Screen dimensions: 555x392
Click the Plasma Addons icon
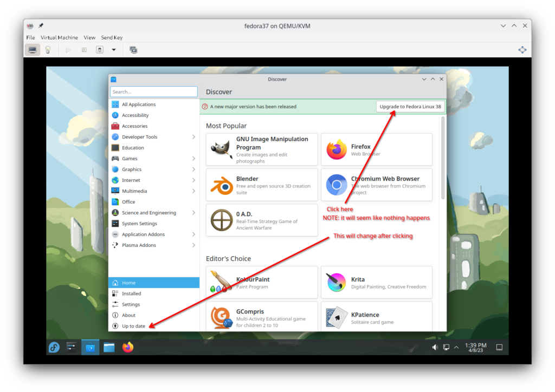pos(115,245)
